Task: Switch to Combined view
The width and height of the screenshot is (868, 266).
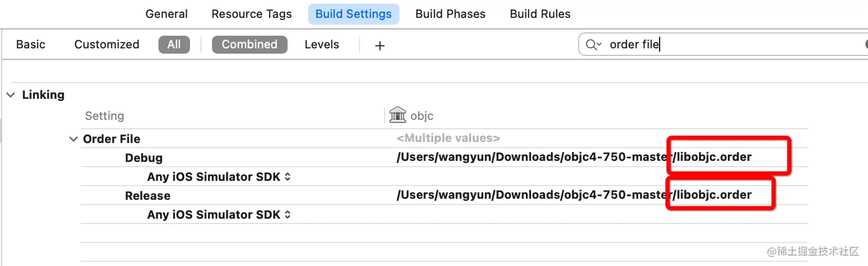Action: point(249,44)
